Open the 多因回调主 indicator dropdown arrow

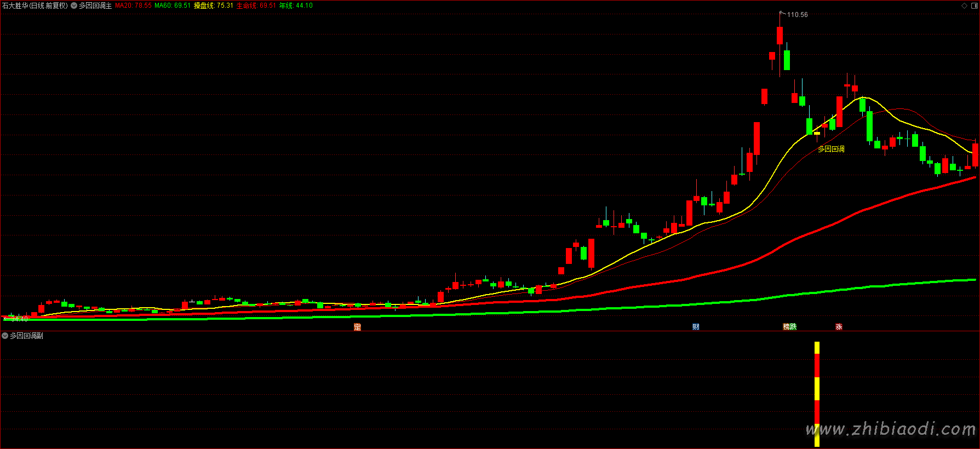click(x=74, y=5)
